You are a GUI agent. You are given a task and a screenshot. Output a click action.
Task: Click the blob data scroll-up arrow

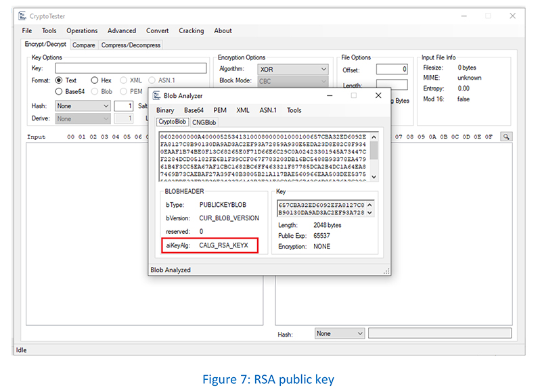[374, 137]
